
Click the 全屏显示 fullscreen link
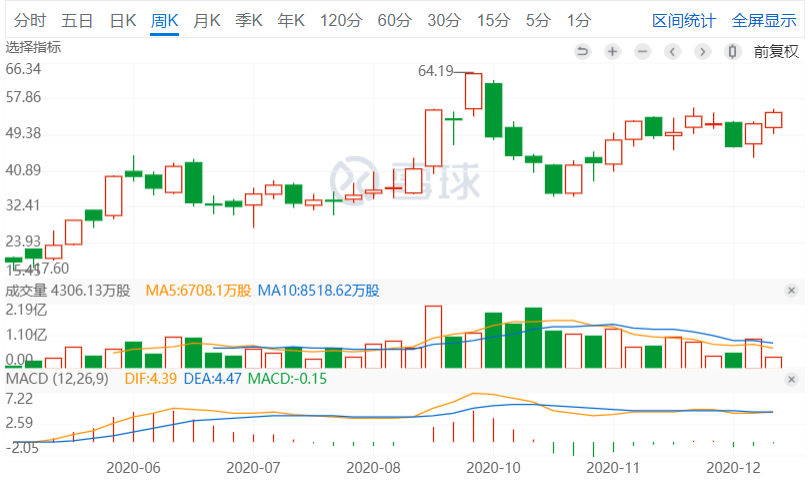coord(764,20)
